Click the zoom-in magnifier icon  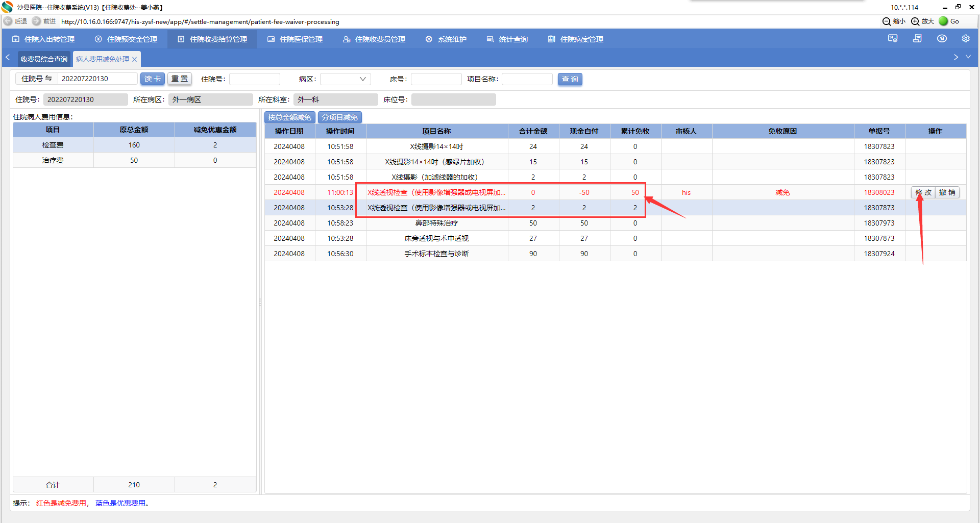[916, 21]
